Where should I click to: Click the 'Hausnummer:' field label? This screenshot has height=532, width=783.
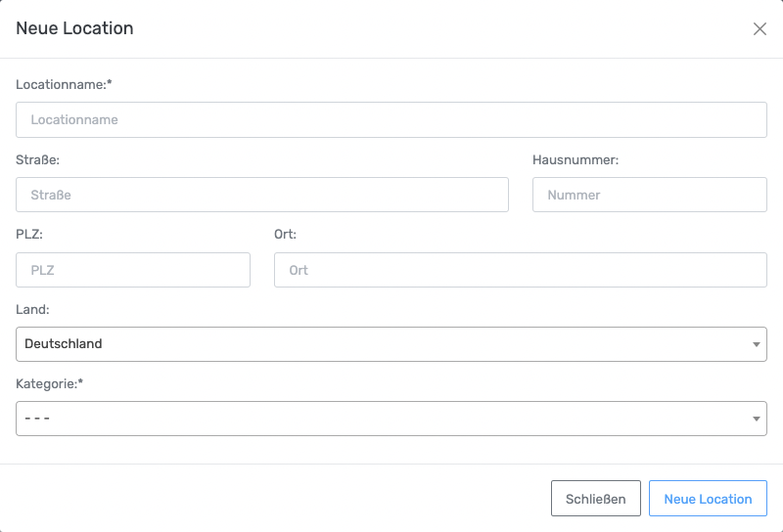[576, 159]
